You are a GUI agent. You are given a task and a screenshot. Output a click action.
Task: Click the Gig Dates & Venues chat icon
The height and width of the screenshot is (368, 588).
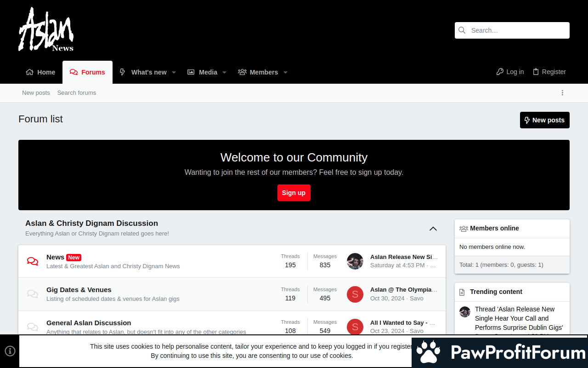click(33, 294)
